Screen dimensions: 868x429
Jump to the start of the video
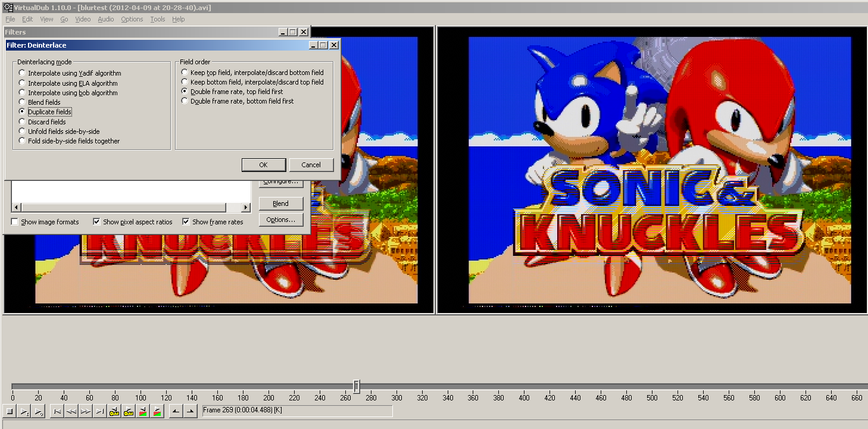[x=57, y=411]
